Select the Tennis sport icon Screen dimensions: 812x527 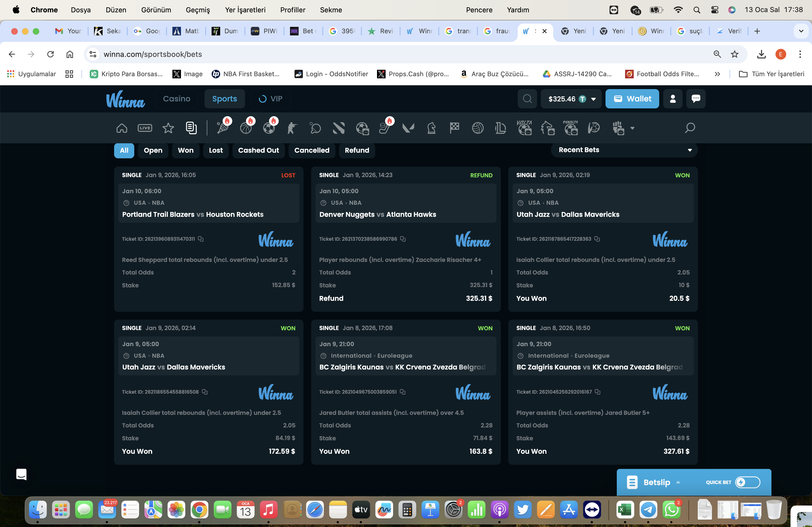click(x=223, y=128)
